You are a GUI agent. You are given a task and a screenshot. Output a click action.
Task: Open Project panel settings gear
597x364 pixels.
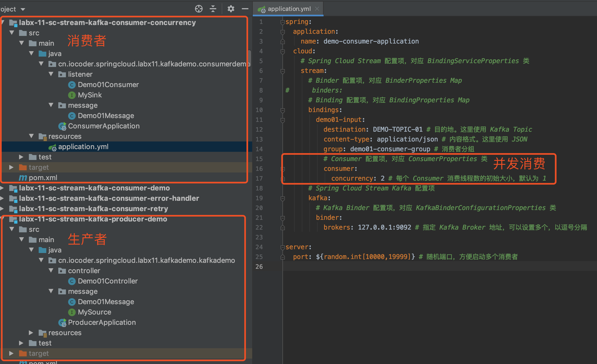pos(231,9)
